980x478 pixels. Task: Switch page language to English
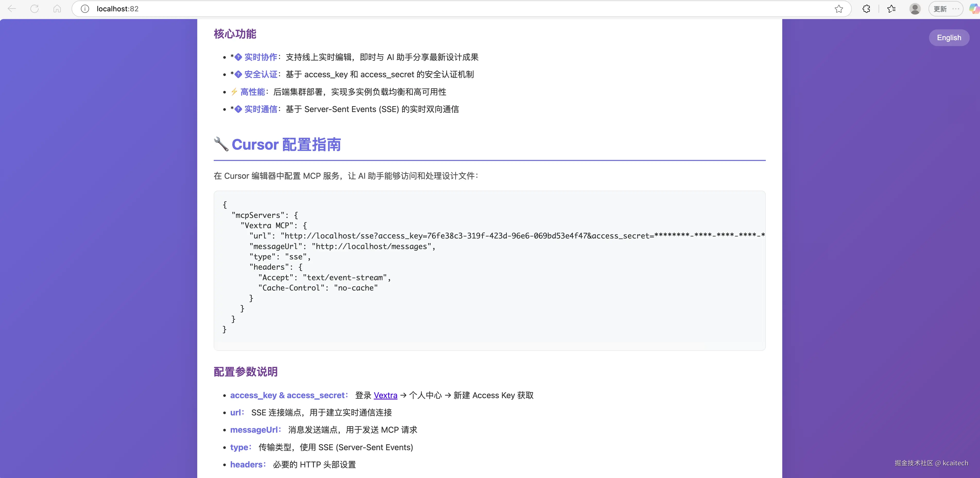pyautogui.click(x=949, y=38)
